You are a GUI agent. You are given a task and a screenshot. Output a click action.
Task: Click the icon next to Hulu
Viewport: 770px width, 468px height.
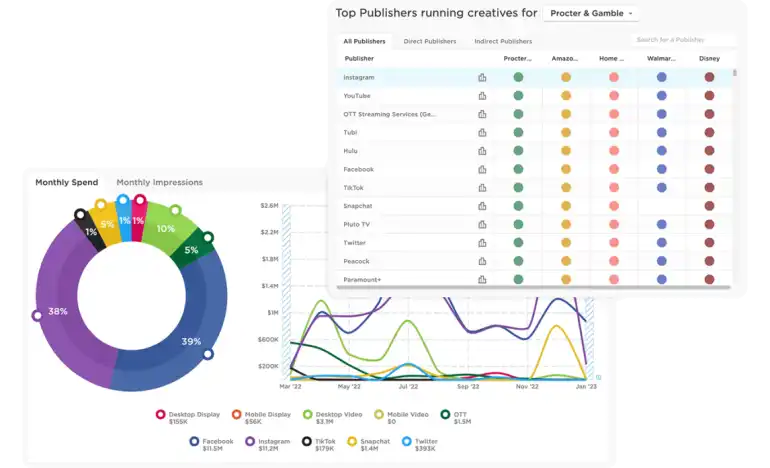click(482, 151)
